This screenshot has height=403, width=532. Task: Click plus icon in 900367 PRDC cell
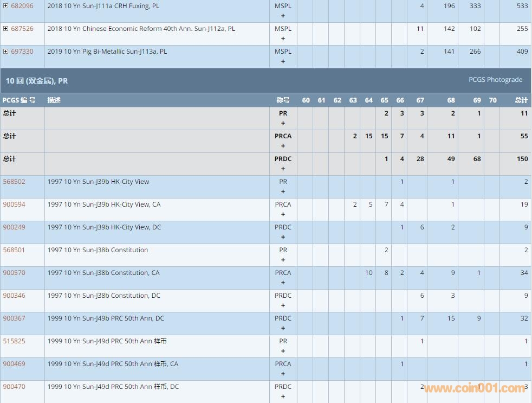(283, 329)
